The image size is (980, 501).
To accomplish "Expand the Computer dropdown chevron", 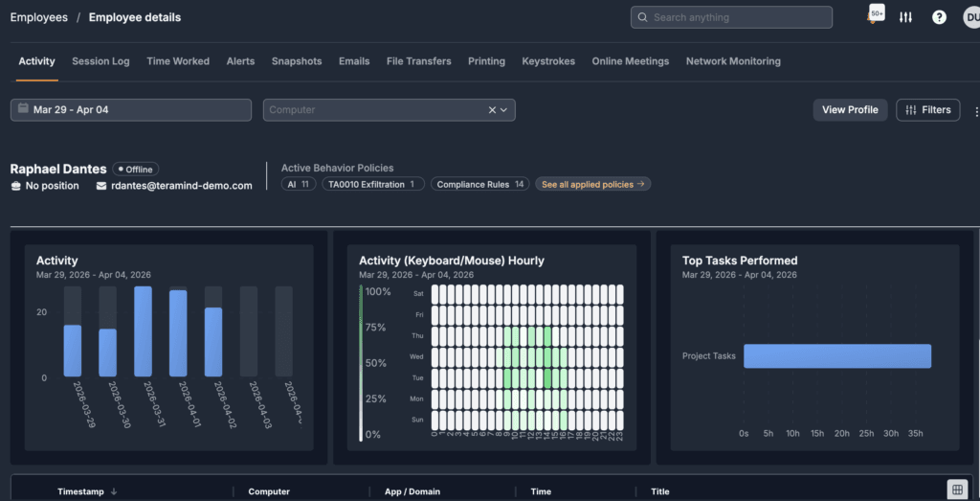I will 503,110.
